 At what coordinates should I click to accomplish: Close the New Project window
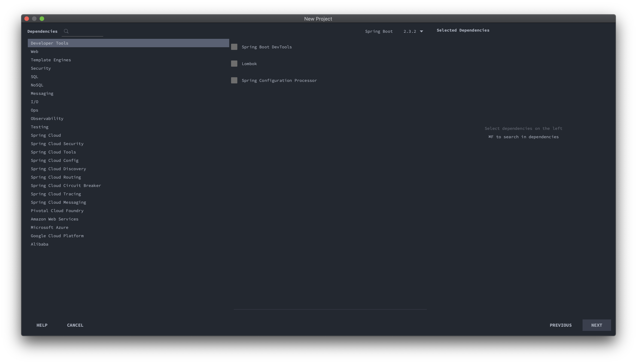pyautogui.click(x=27, y=19)
